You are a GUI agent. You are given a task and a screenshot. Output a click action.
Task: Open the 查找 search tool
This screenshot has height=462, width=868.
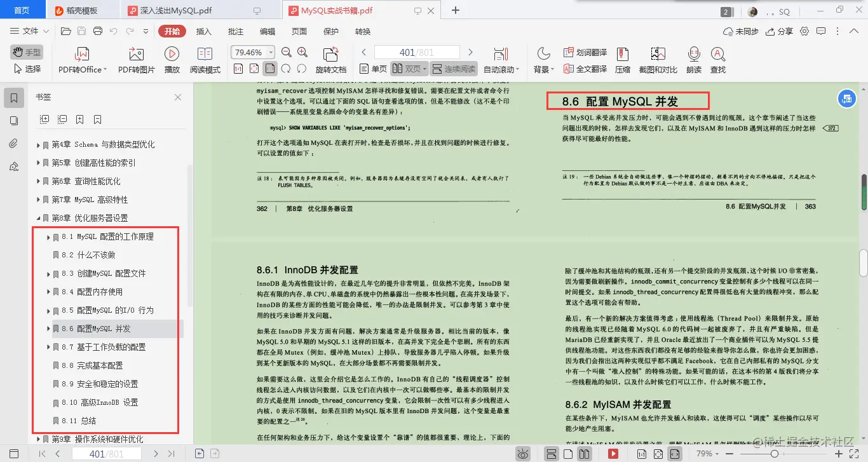click(717, 61)
